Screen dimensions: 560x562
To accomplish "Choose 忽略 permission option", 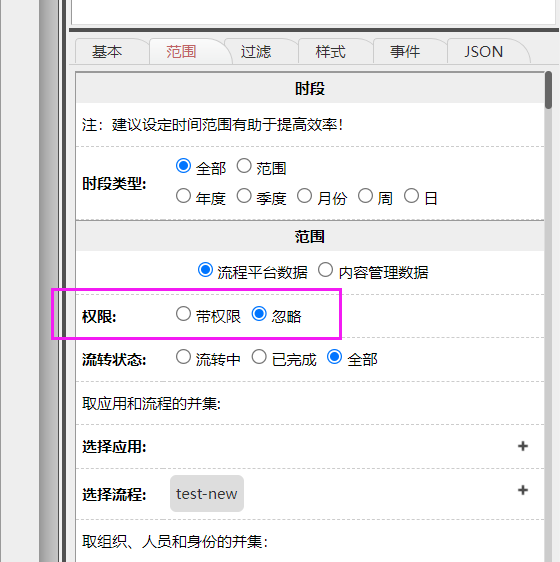I will tap(259, 314).
